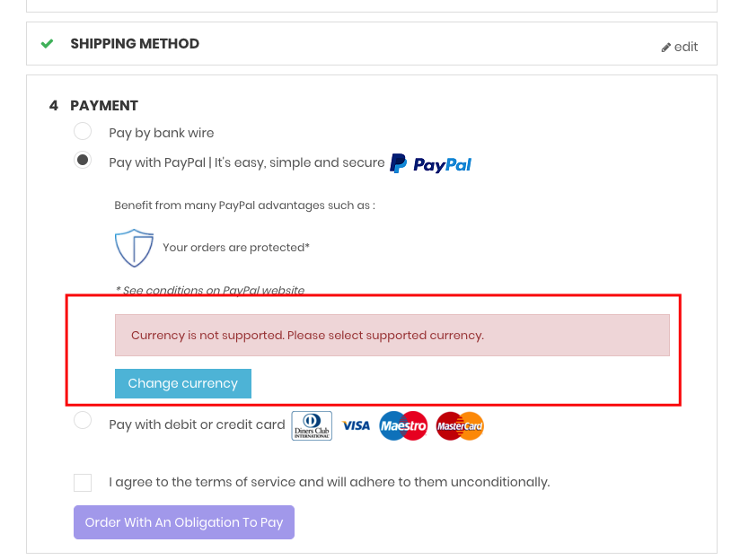Click the pencil icon next to edit
This screenshot has width=740, height=560.
(x=665, y=48)
